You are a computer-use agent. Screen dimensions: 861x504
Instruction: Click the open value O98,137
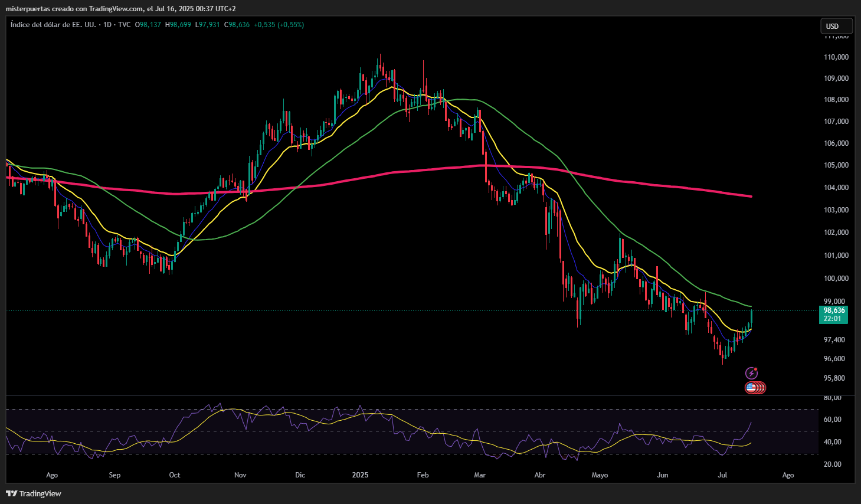point(148,25)
